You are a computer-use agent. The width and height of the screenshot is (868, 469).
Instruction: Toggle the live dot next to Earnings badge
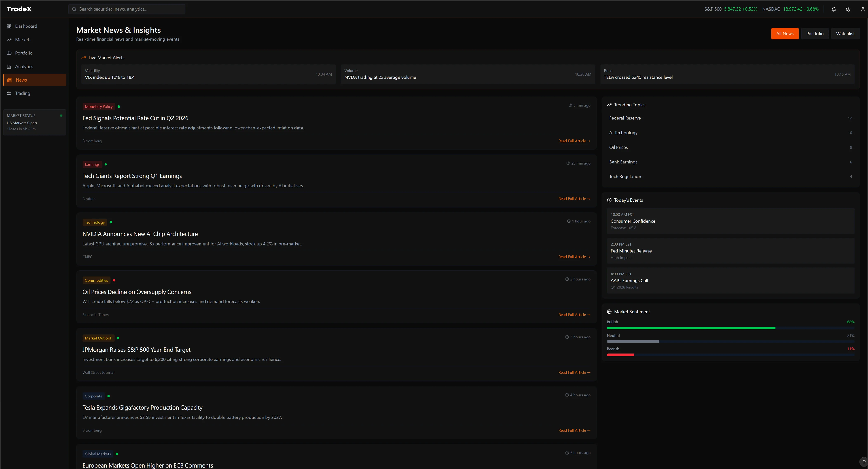(106, 164)
